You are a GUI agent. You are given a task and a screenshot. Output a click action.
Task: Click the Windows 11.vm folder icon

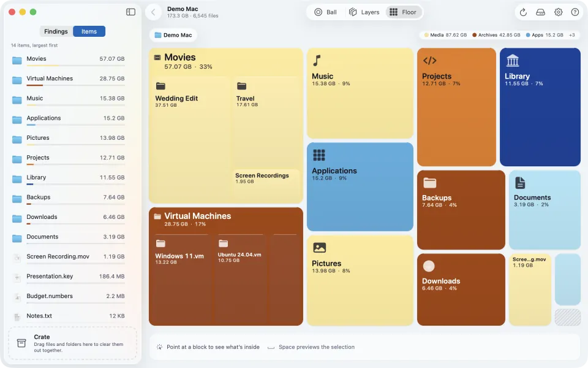pos(160,243)
